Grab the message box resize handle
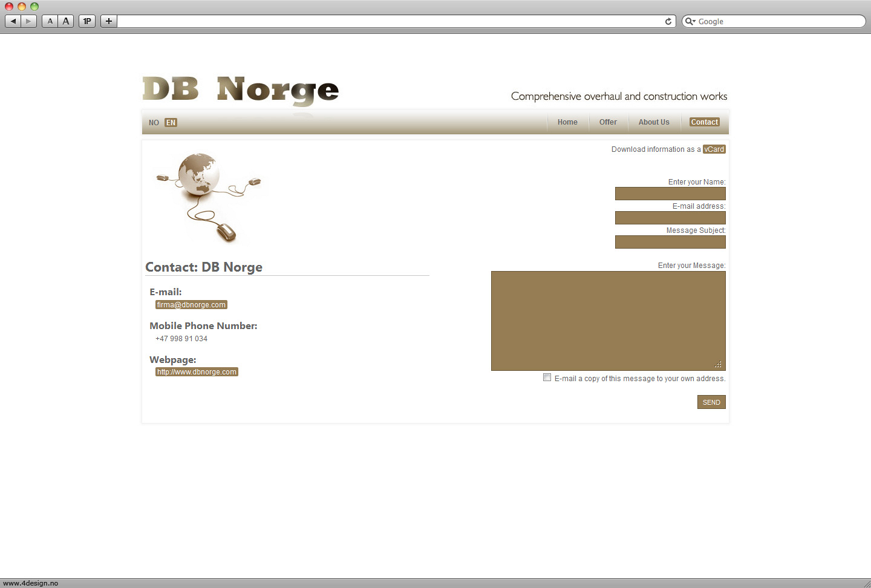871x588 pixels. 719,364
